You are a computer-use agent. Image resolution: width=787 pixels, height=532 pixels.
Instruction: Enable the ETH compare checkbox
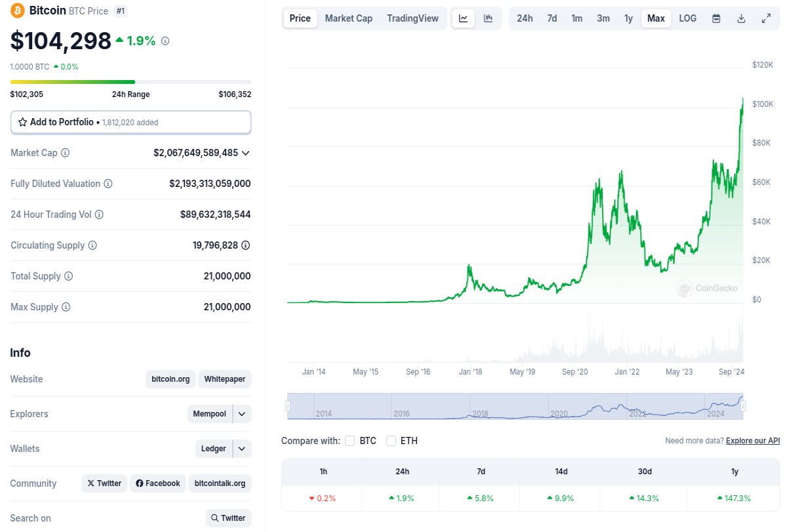(x=391, y=441)
